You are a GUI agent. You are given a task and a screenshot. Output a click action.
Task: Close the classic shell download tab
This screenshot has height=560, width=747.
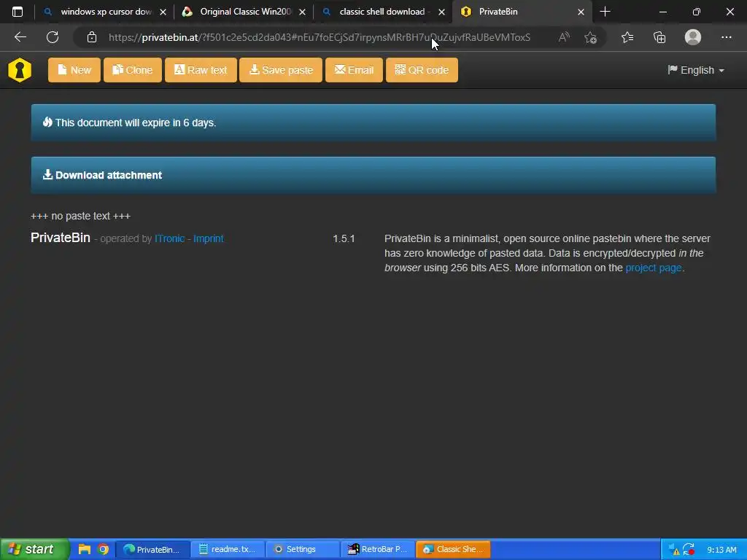[441, 12]
